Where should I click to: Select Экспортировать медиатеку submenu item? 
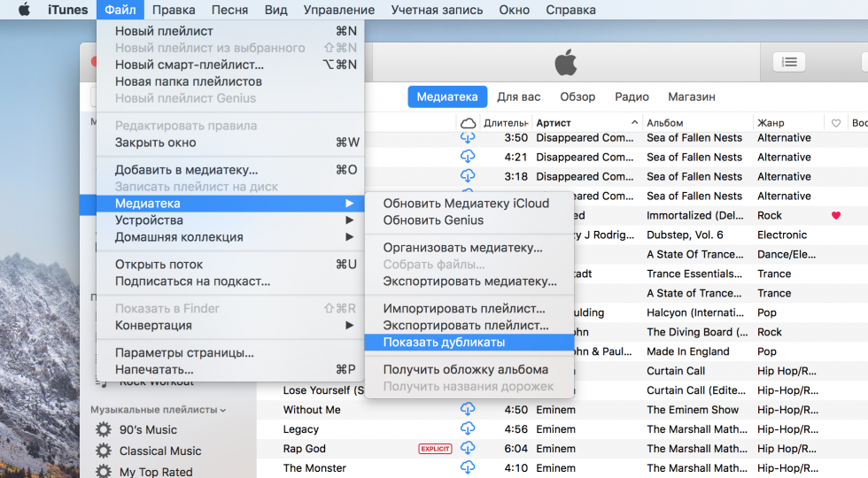click(469, 281)
